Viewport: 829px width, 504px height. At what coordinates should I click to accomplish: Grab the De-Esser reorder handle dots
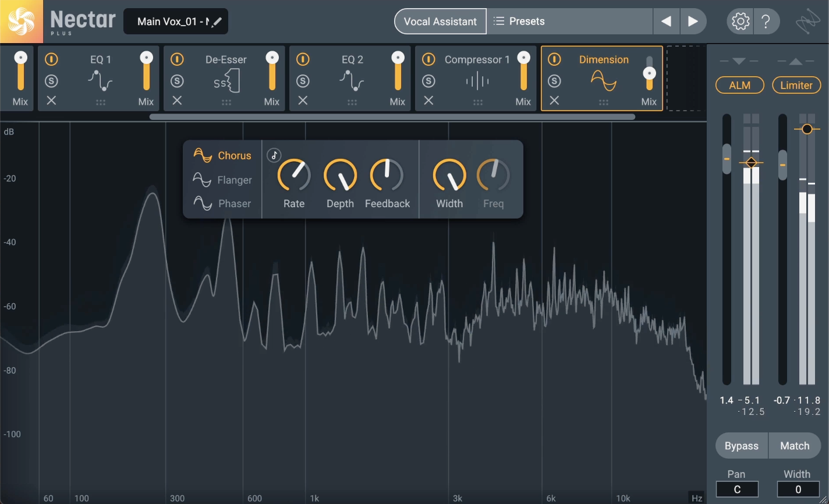(x=226, y=102)
